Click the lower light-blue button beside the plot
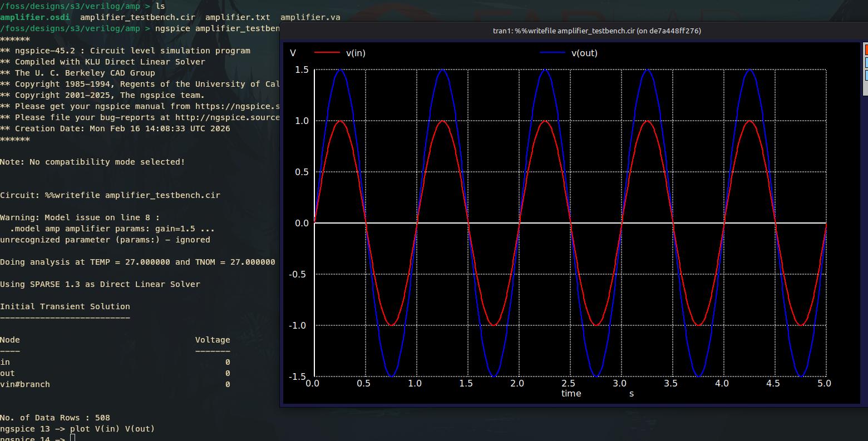Screen dimensions: 868x441 (x=865, y=76)
